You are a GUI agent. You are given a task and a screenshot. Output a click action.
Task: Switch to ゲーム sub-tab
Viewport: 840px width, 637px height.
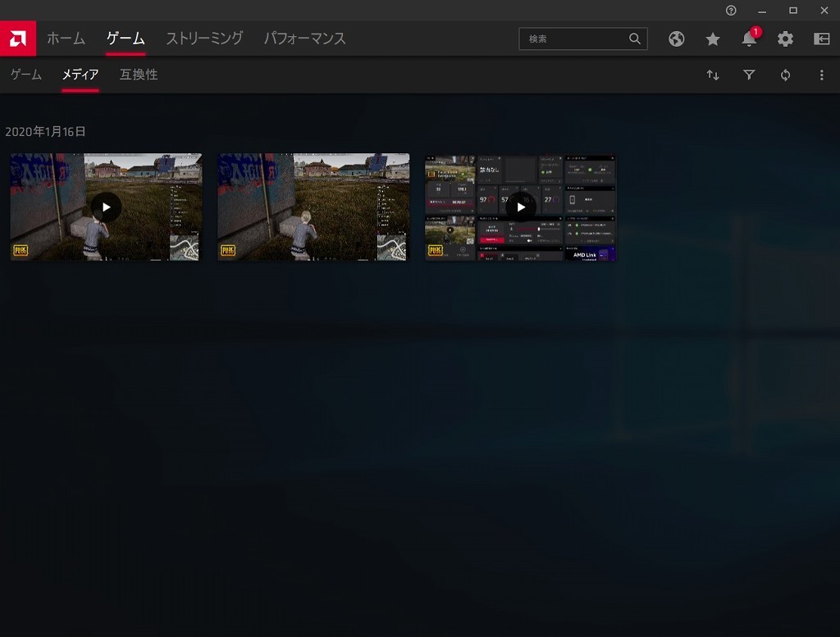tap(26, 75)
